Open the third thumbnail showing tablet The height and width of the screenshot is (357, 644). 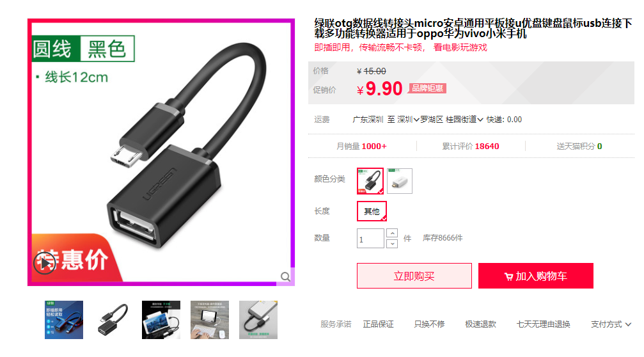pos(161,320)
